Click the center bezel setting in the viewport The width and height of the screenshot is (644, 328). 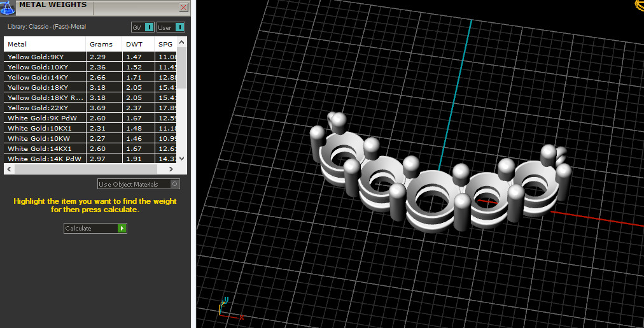click(x=432, y=201)
